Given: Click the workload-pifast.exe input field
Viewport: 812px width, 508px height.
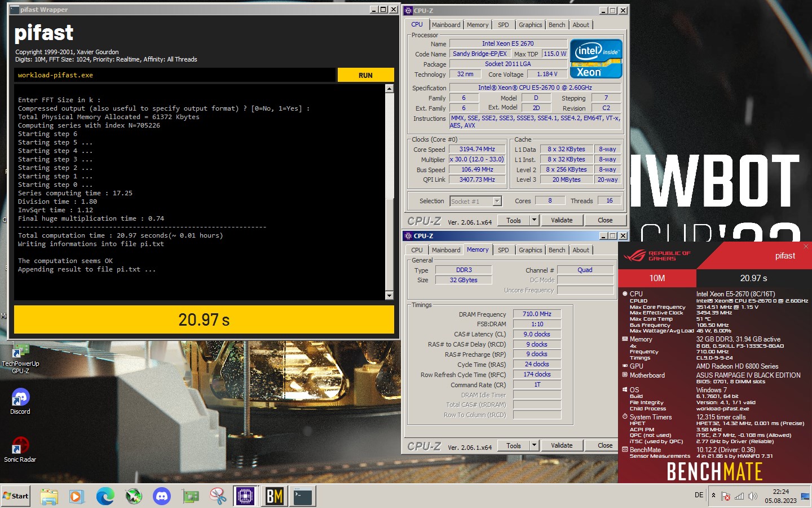Looking at the screenshot, I should [x=175, y=75].
